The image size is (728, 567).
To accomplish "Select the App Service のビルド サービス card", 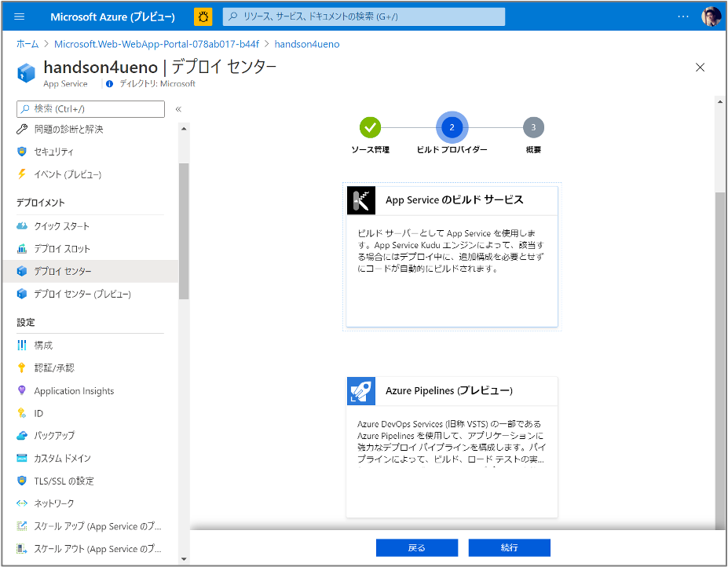I will pyautogui.click(x=452, y=257).
